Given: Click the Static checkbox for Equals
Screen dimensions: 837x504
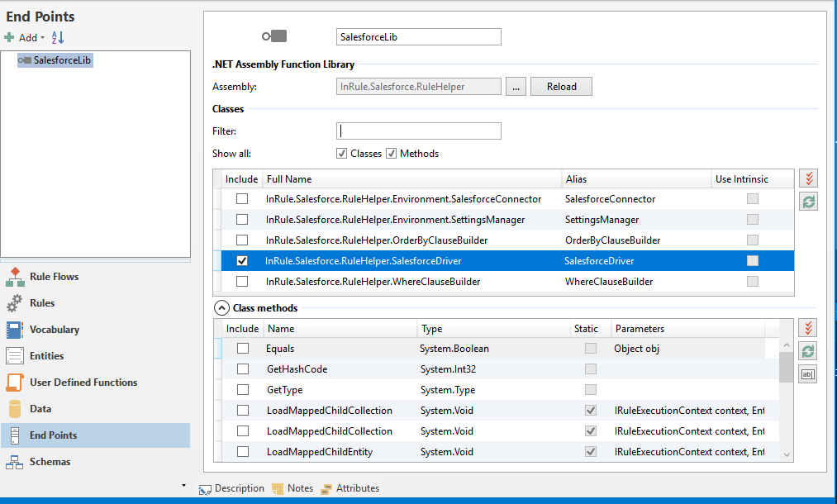Looking at the screenshot, I should 591,349.
